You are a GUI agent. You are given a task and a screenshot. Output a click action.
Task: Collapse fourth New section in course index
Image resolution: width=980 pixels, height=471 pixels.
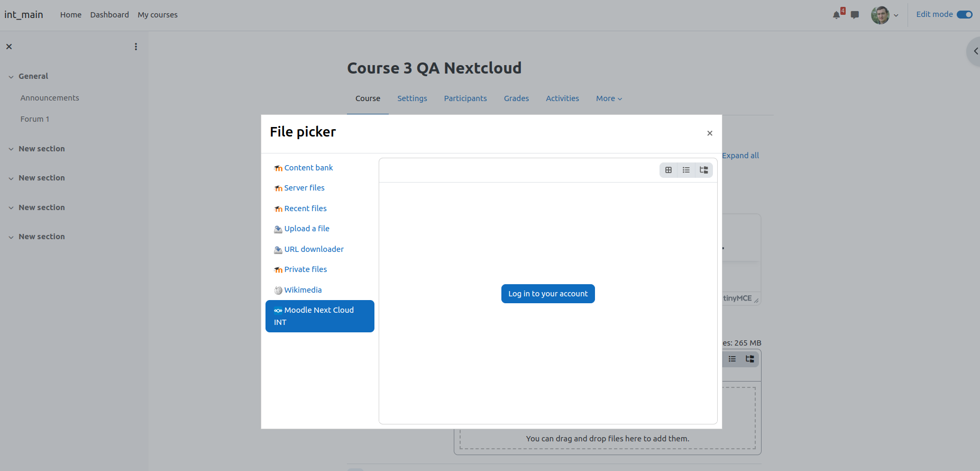11,237
